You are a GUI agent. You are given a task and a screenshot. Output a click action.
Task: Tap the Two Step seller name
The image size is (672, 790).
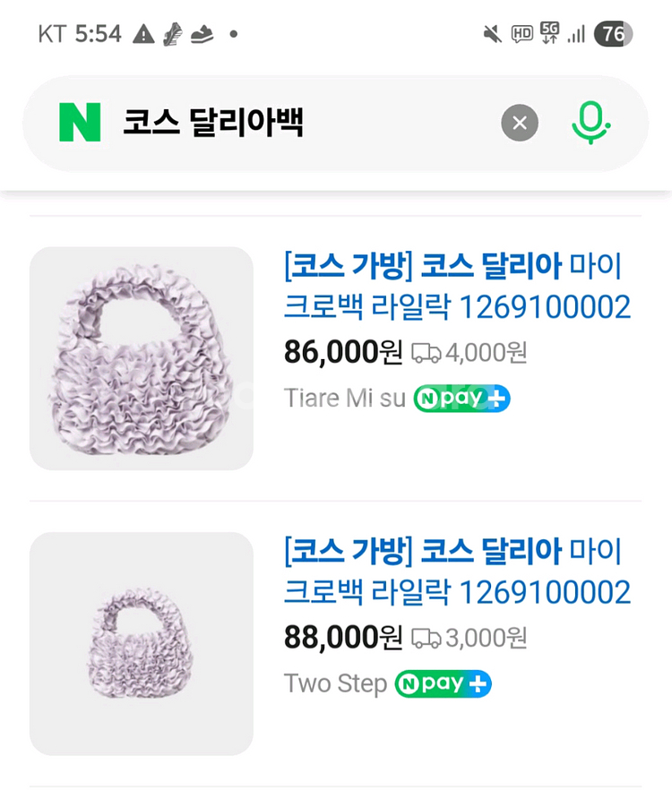(x=335, y=683)
